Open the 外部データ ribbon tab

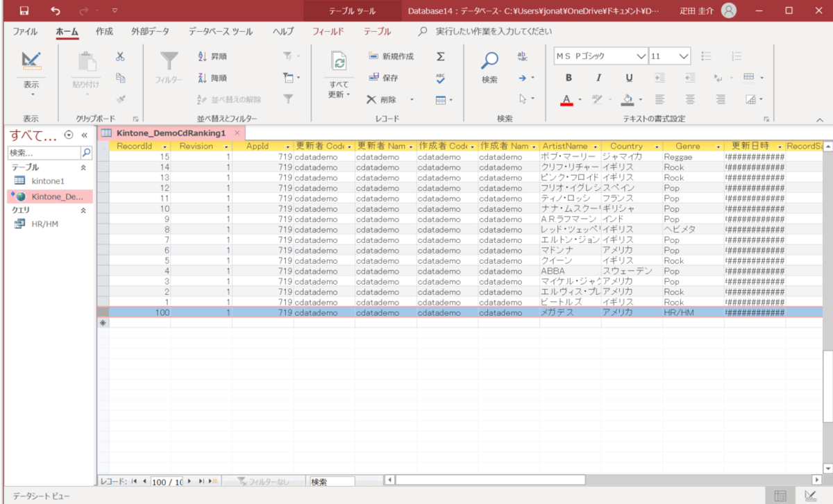[x=150, y=31]
